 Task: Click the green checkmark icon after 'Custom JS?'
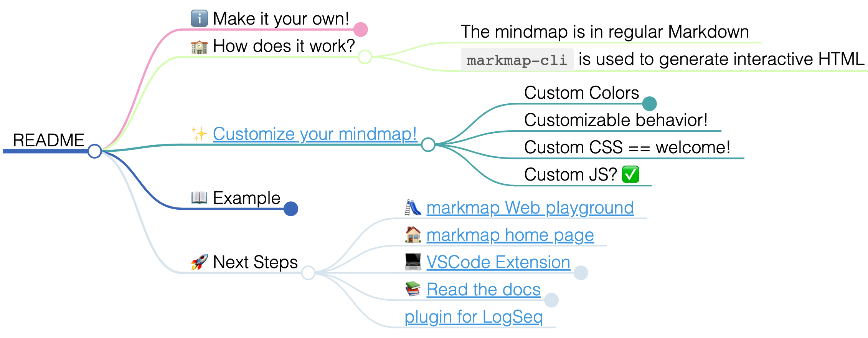click(x=630, y=175)
